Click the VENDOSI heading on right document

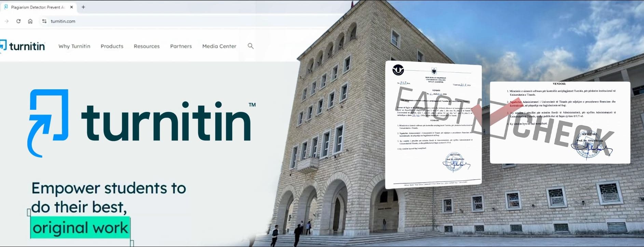(x=559, y=84)
